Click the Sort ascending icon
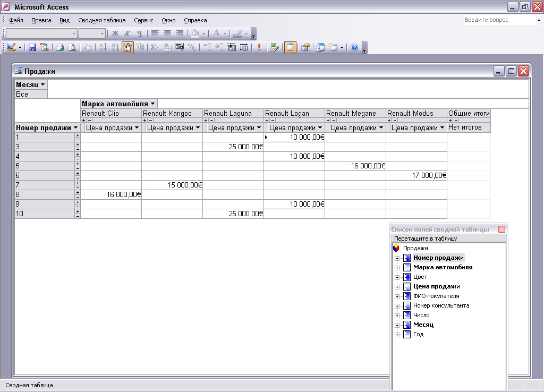This screenshot has height=392, width=544. point(103,47)
